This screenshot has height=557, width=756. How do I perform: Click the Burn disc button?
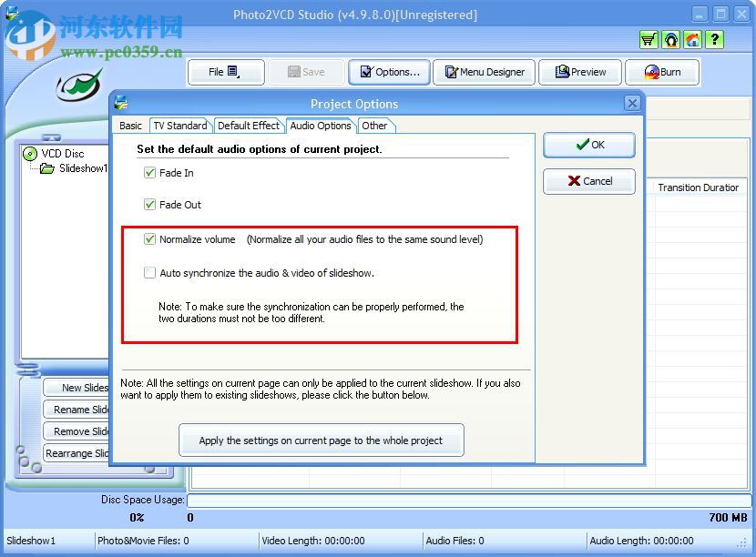click(662, 72)
